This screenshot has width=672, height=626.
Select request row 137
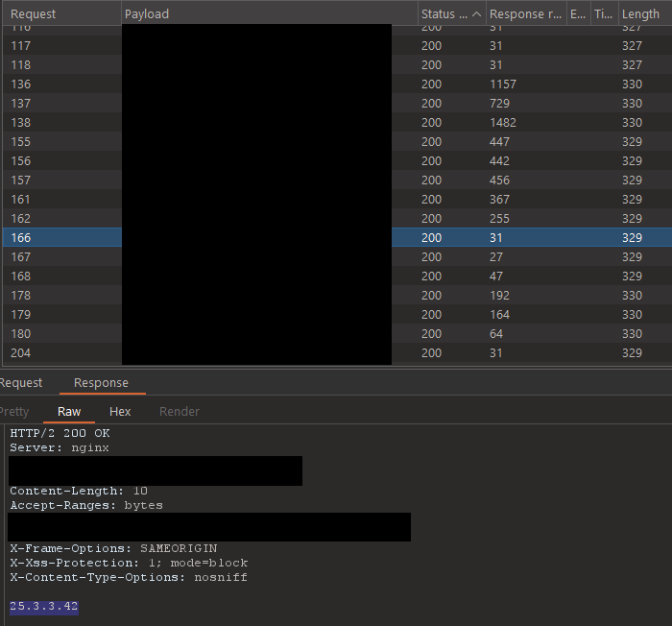click(337, 103)
